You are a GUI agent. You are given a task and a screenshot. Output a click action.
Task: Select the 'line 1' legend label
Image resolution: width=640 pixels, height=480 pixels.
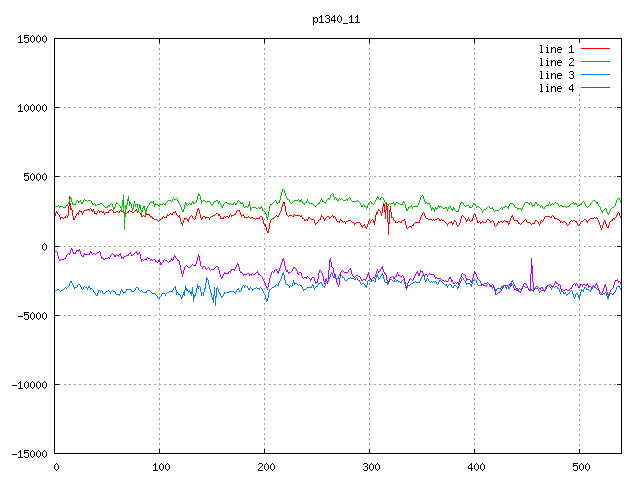pos(556,49)
